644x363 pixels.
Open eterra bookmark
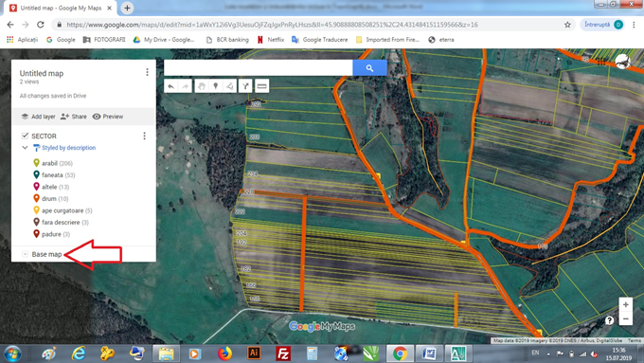[x=441, y=40]
